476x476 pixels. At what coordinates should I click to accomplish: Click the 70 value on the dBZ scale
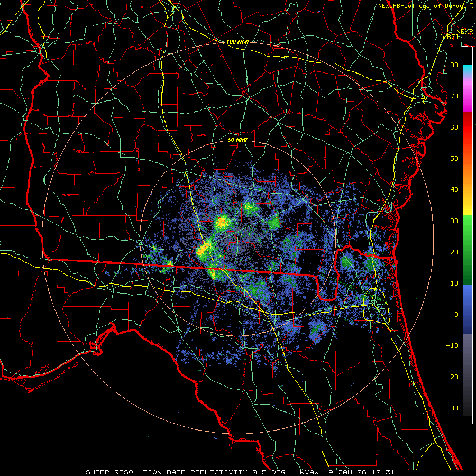coord(454,96)
